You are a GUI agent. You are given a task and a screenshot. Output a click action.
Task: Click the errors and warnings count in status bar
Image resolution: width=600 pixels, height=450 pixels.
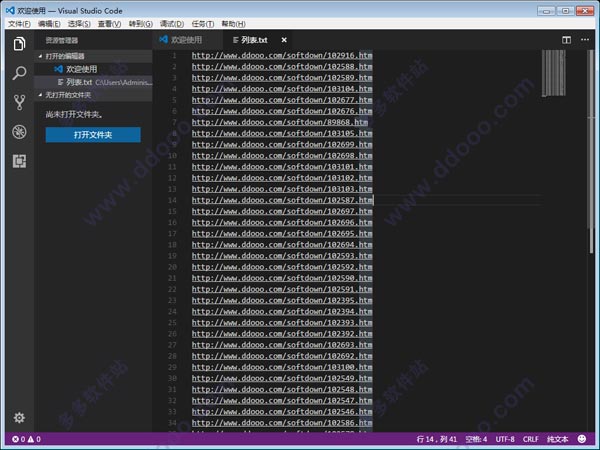click(x=26, y=439)
